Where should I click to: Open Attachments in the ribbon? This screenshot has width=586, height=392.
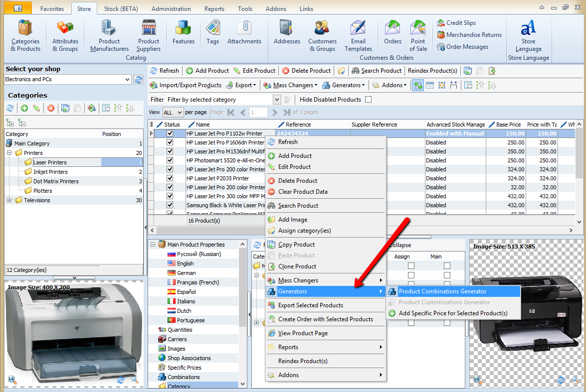pyautogui.click(x=244, y=32)
